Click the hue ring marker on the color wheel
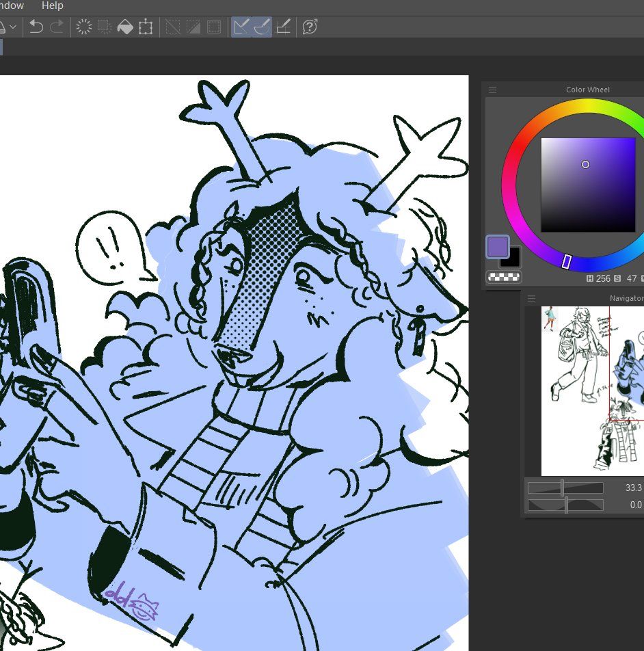 pos(566,261)
